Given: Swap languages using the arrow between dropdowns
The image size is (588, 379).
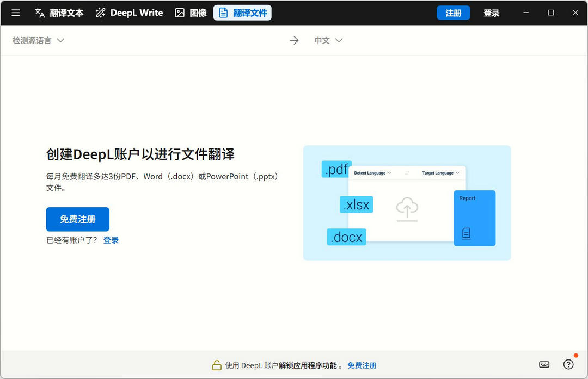Looking at the screenshot, I should (294, 40).
